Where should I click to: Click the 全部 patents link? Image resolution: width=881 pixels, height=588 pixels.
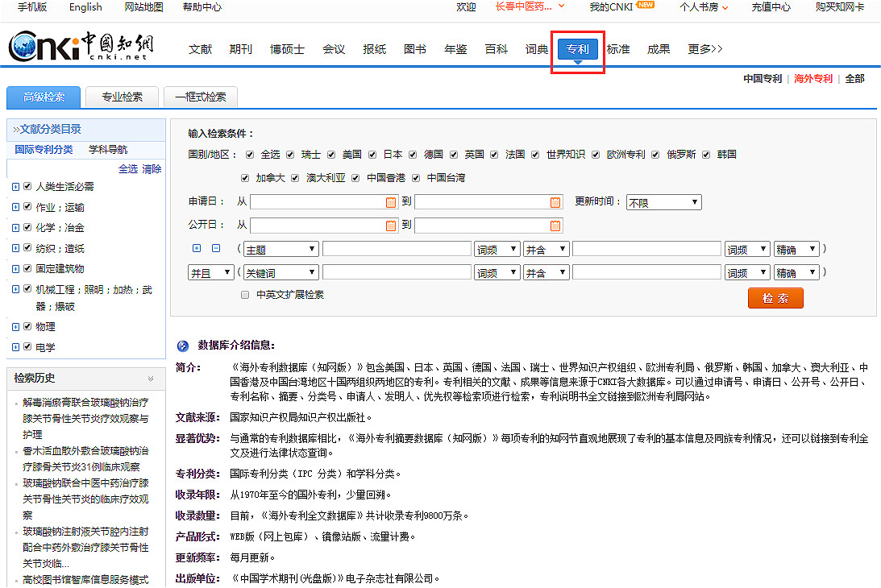pos(854,79)
